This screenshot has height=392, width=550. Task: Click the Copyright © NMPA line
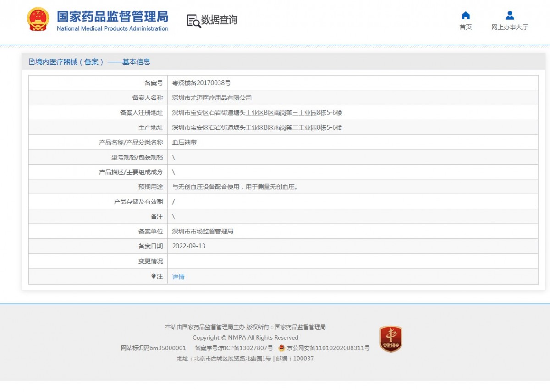(245, 337)
